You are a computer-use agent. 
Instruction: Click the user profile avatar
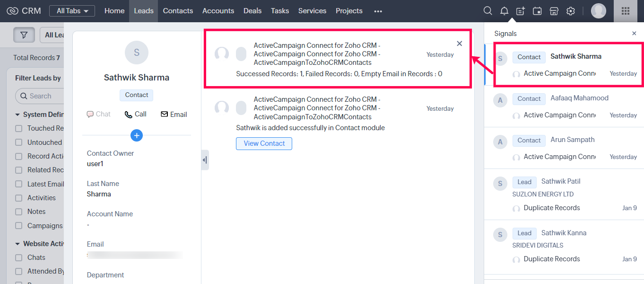pos(599,11)
